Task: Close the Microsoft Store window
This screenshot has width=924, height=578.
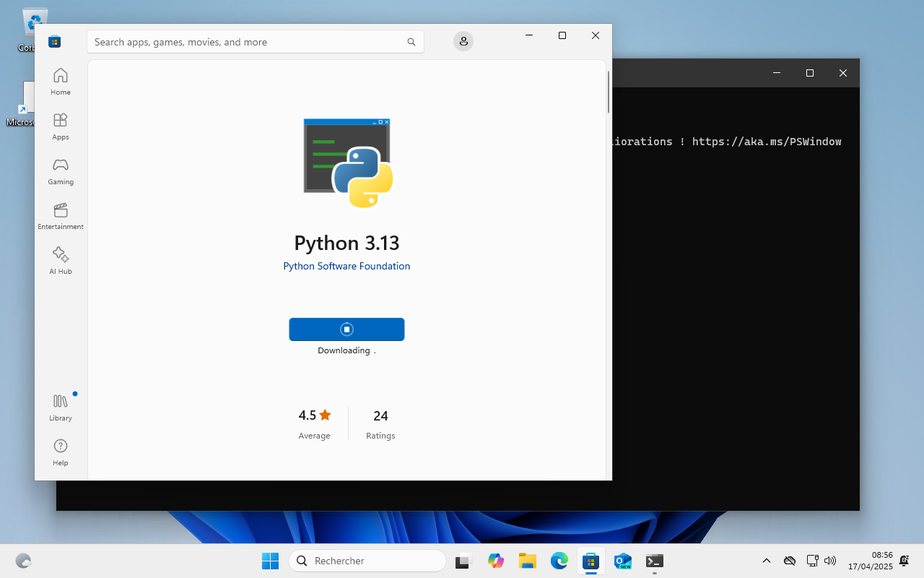Action: (x=596, y=35)
